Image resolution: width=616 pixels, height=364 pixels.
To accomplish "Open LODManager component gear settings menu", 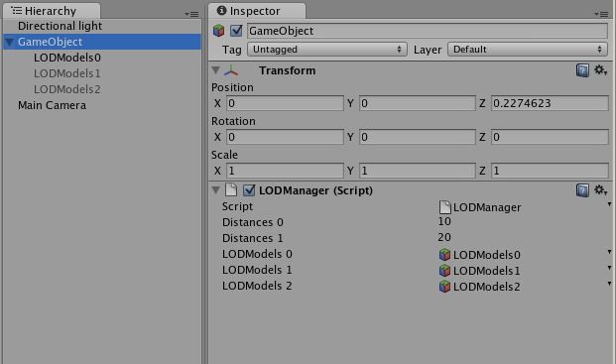I will click(x=600, y=190).
